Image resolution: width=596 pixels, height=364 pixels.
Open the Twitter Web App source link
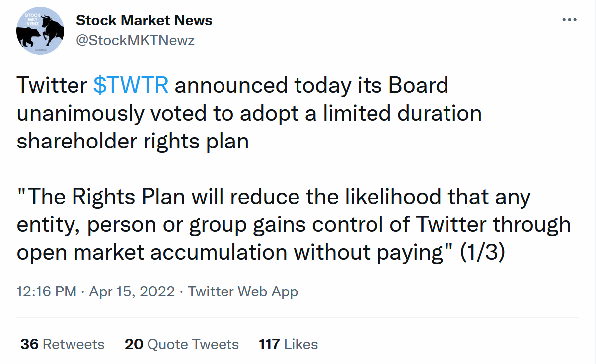click(x=243, y=291)
